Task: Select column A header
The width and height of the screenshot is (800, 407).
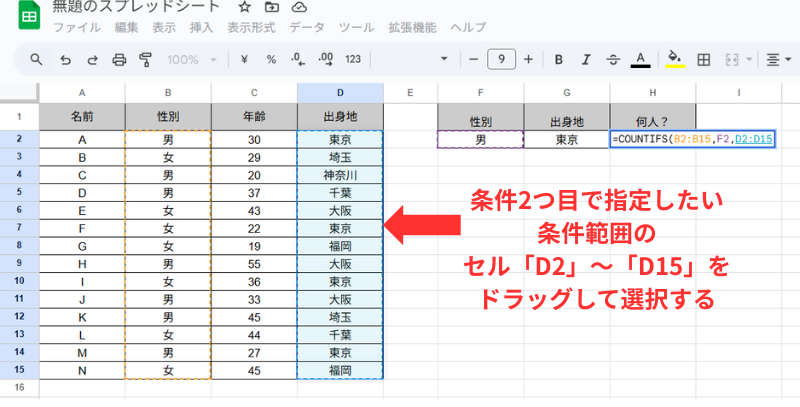Action: click(82, 93)
